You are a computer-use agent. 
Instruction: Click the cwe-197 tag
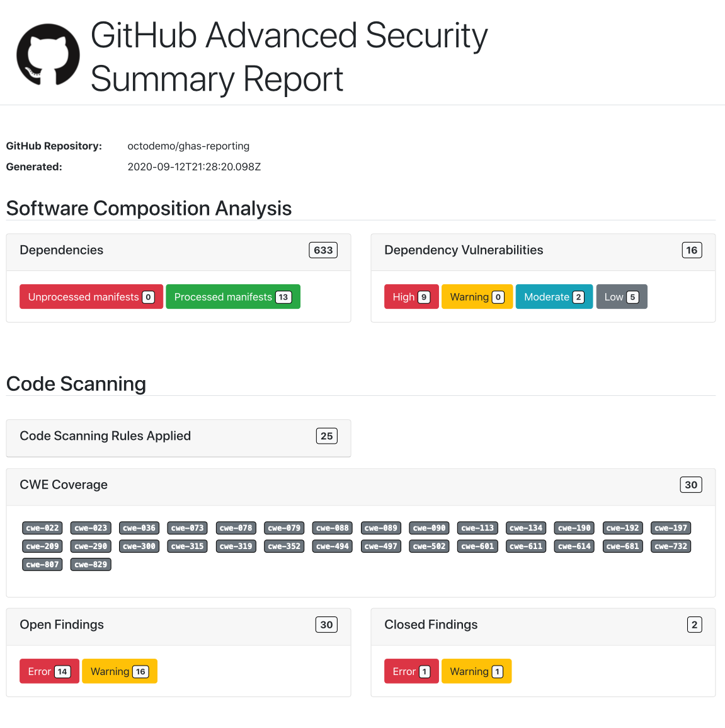point(671,528)
